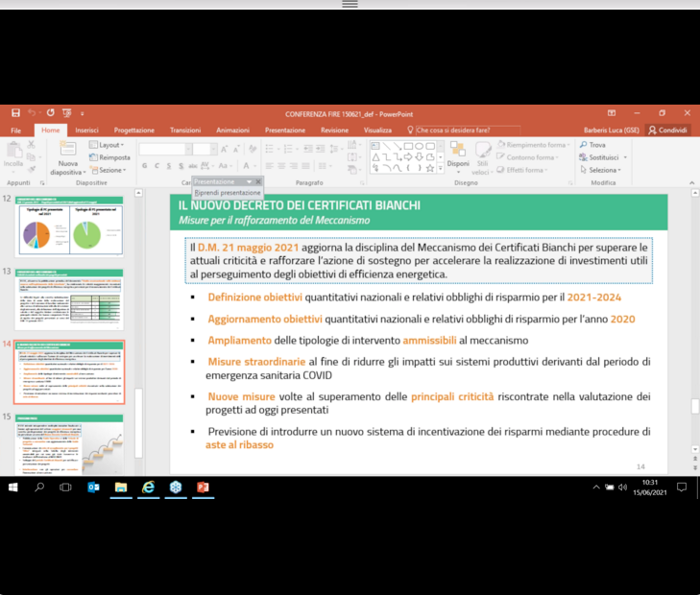
Task: Click the redo/repeat icon in the title bar
Action: coord(51,113)
